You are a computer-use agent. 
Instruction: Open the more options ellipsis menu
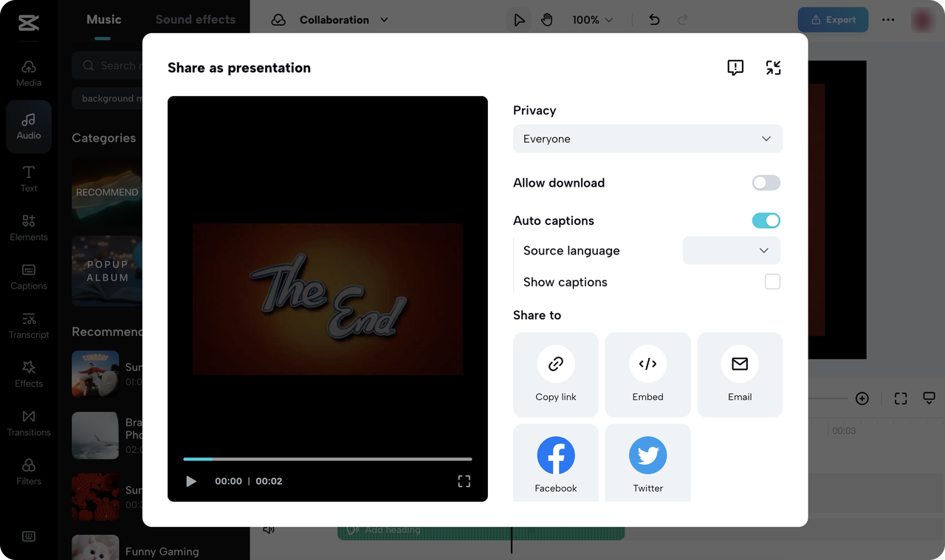click(x=888, y=20)
